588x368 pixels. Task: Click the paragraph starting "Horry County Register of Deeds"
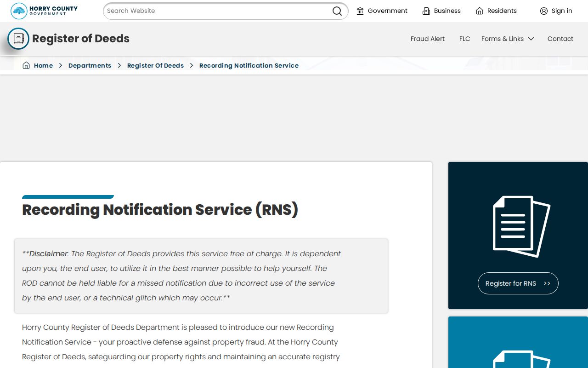click(182, 342)
